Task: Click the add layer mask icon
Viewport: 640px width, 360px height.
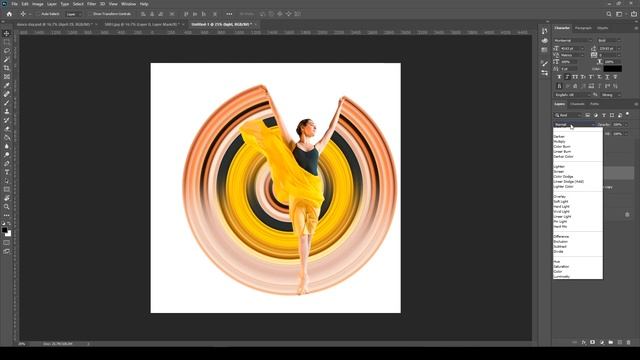Action: click(x=593, y=342)
